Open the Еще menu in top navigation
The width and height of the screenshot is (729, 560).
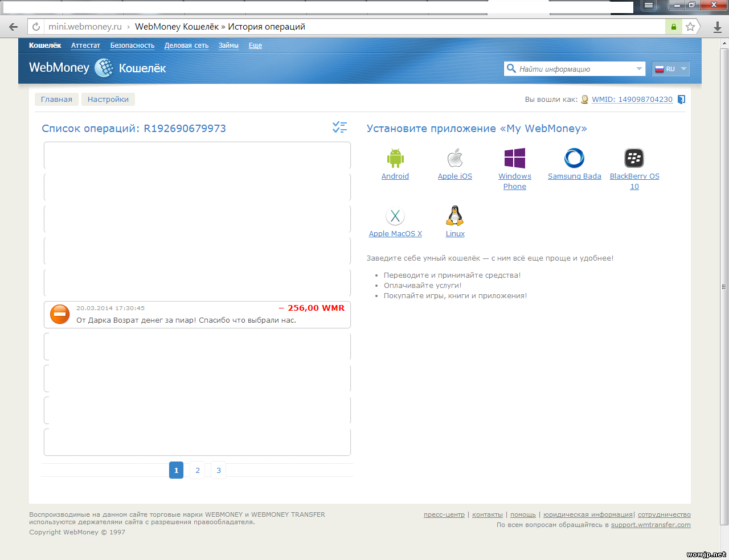(x=255, y=46)
